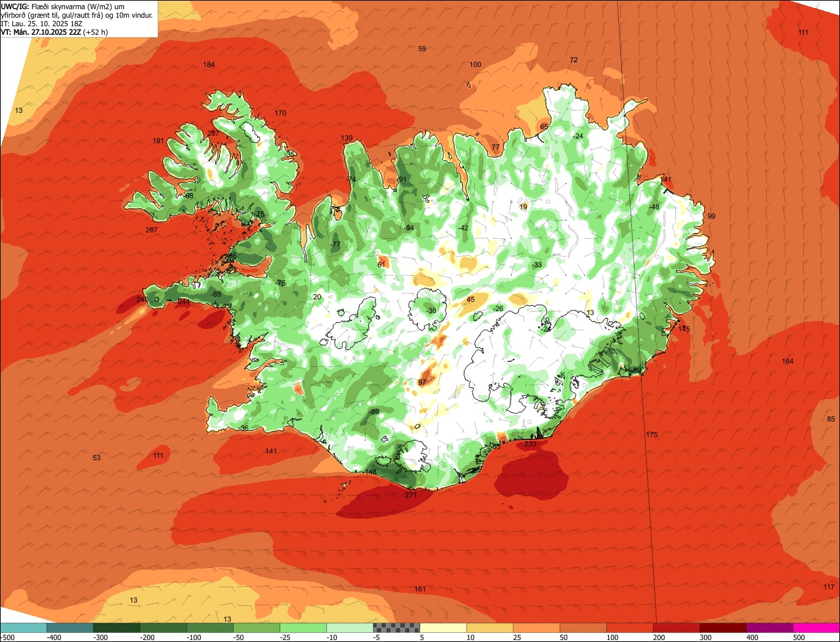Click the dark teal -400 to -300 legend swatch

pyautogui.click(x=70, y=628)
